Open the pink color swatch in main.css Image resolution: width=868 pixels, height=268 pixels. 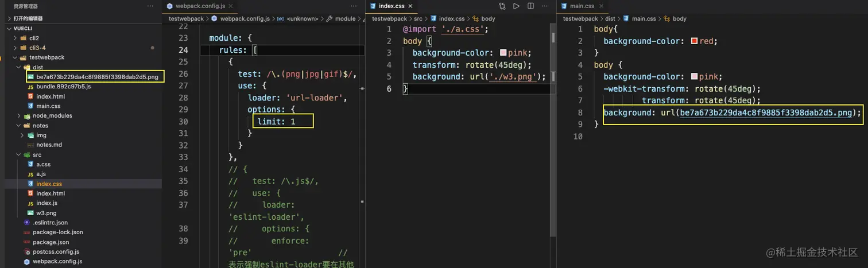click(x=695, y=77)
